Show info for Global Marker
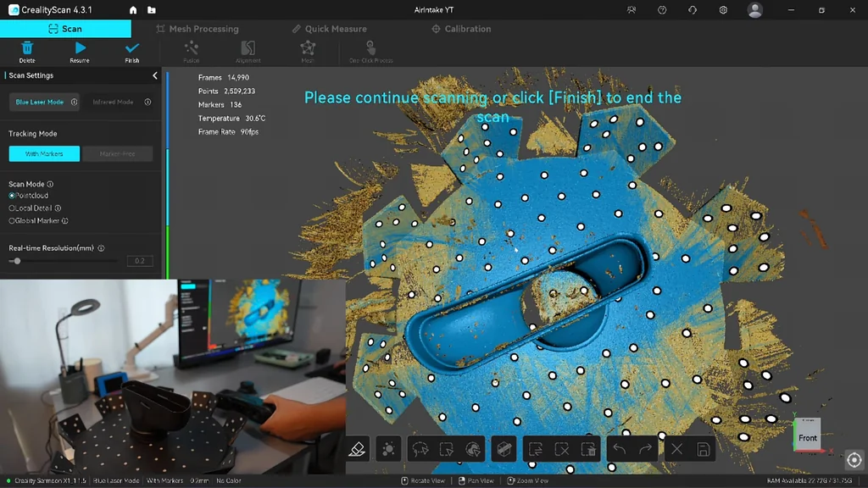 click(65, 221)
